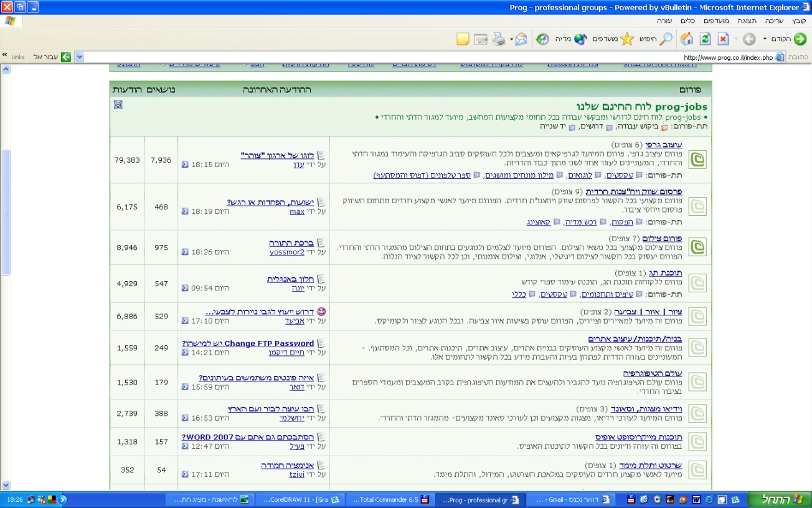812x508 pixels.
Task: Open the WORD 2007 thread link
Action: point(248,438)
